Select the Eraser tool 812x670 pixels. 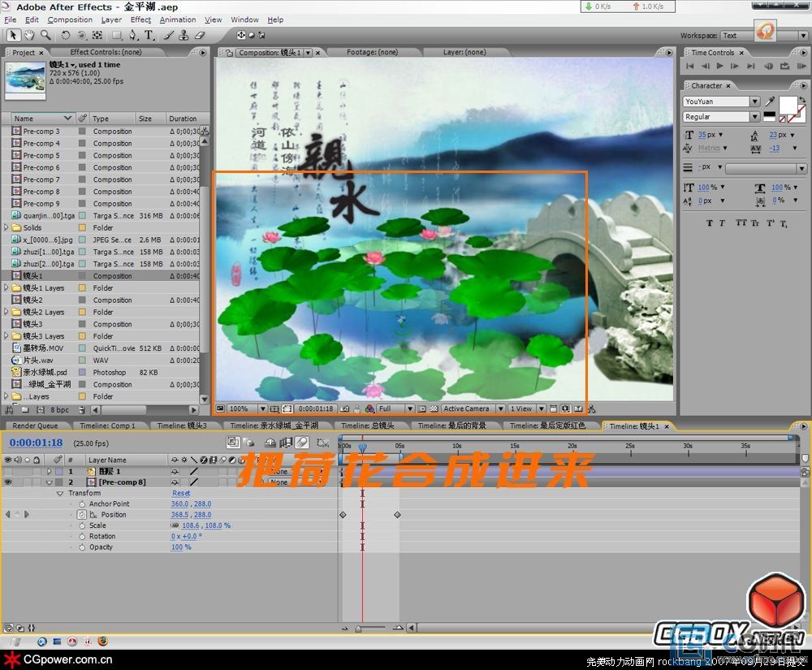point(200,35)
